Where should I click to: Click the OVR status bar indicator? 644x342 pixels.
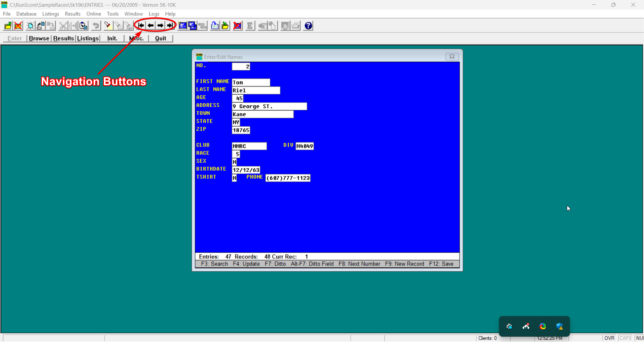609,338
